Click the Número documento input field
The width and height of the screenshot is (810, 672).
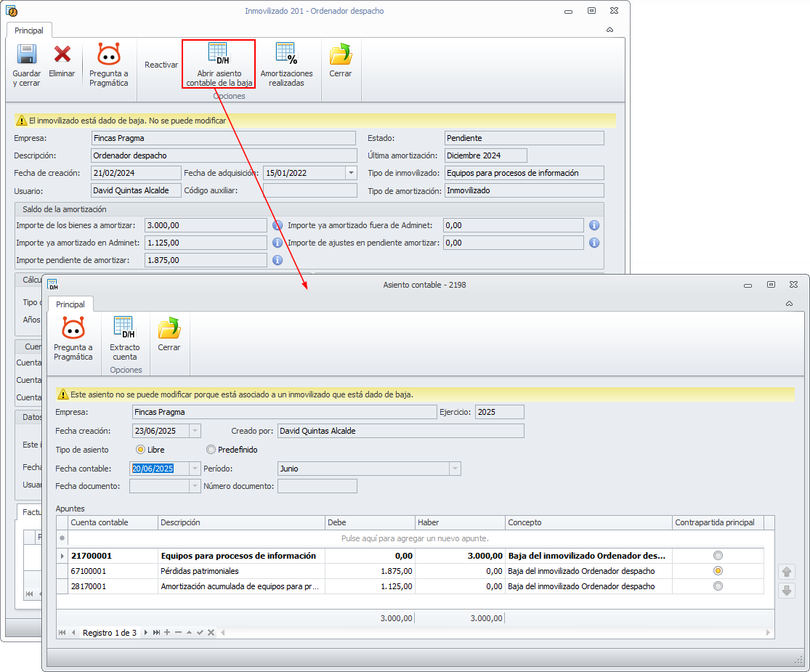[x=317, y=486]
